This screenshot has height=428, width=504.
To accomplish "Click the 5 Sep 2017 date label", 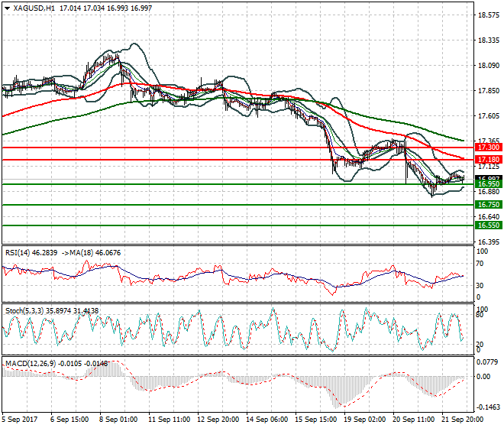I will coord(20,420).
